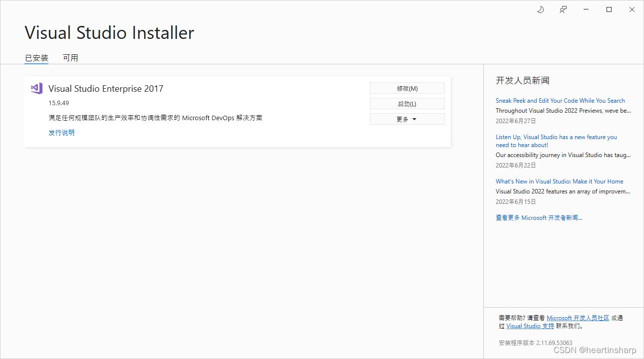Click 'Visual Studio 2022 features an array' summary
The height and width of the screenshot is (359, 644).
(x=563, y=191)
